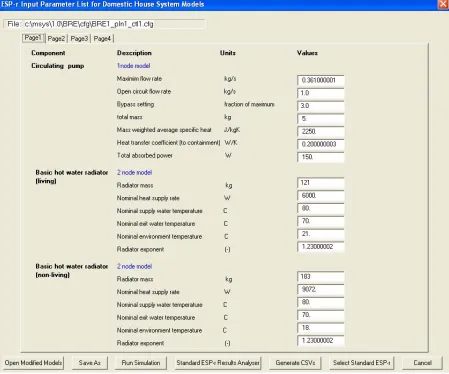Select 'Basic hot water radiator (non-living)' label
The height and width of the screenshot is (374, 449).
[72, 271]
